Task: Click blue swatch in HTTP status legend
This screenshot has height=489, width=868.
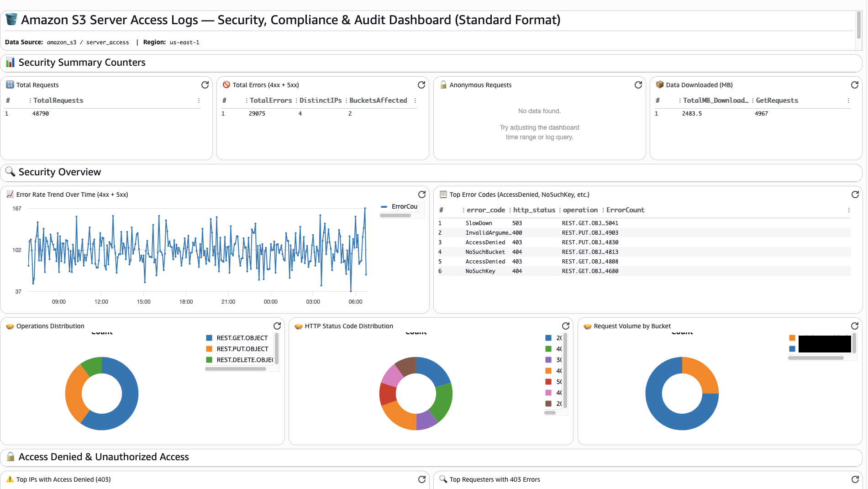Action: coord(548,338)
